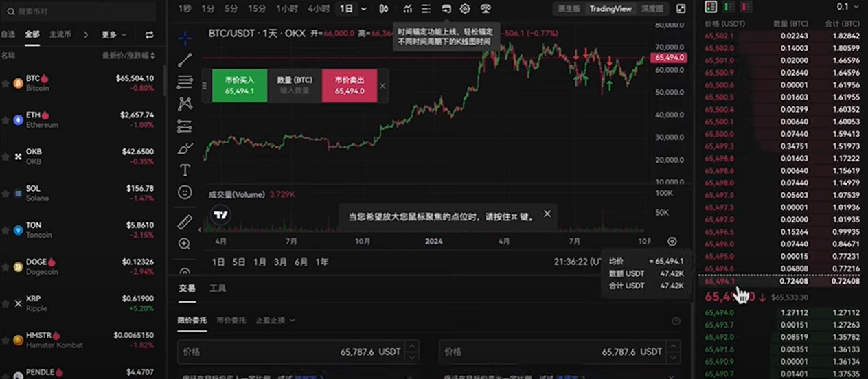Open the chart indicators icon

[408, 9]
